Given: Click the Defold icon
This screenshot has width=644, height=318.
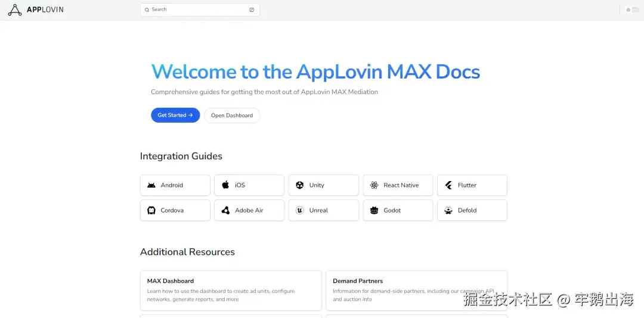Looking at the screenshot, I should pos(448,210).
